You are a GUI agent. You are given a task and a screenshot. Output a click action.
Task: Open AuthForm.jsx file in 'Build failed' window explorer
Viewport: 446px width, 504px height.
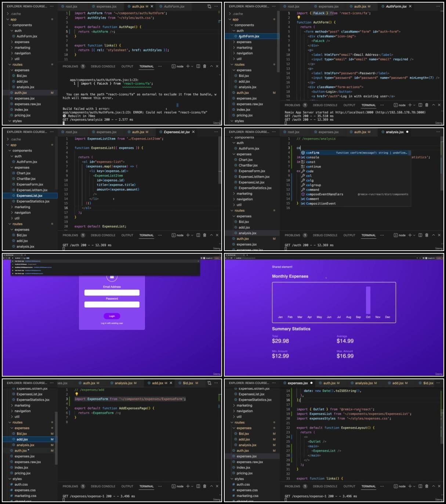27,36
